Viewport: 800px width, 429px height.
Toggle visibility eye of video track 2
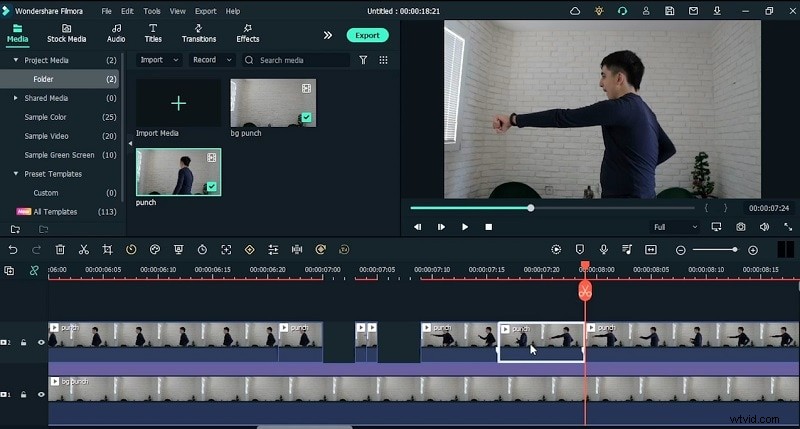[x=41, y=342]
